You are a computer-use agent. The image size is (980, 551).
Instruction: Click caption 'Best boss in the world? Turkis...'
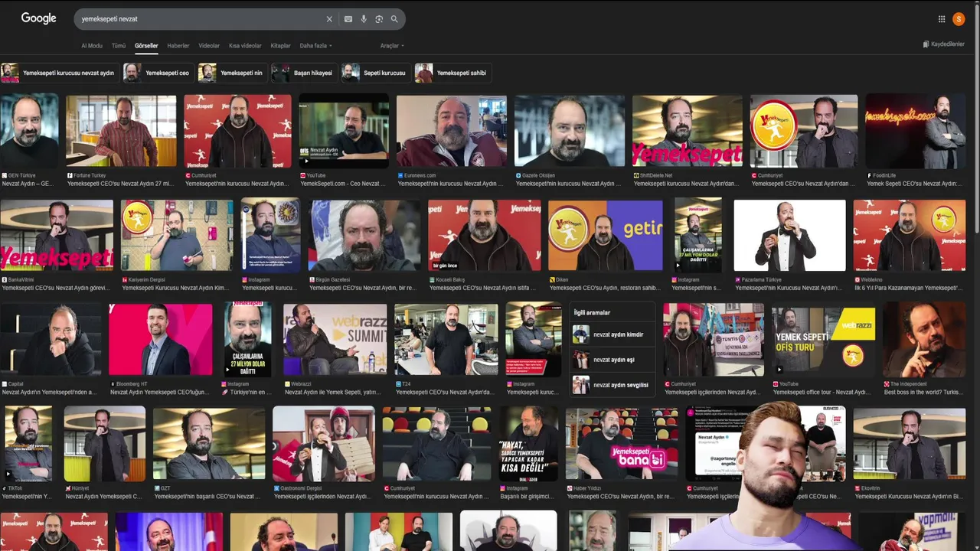[924, 392]
